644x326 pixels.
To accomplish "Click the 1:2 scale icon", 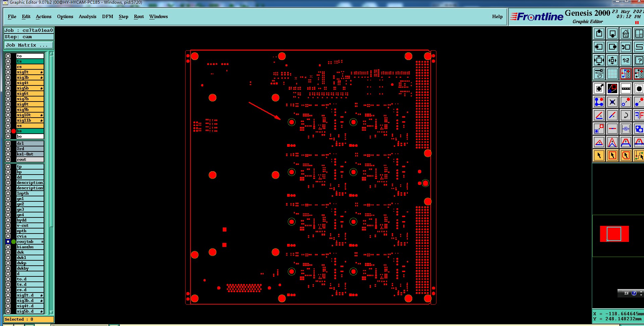I will tap(626, 60).
